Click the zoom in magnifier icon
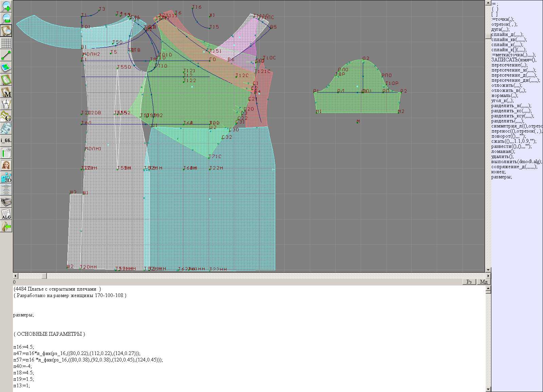 (x=6, y=6)
